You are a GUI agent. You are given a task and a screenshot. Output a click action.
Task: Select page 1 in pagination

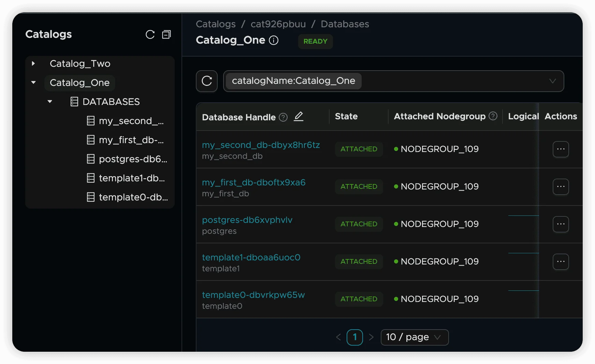pyautogui.click(x=355, y=337)
